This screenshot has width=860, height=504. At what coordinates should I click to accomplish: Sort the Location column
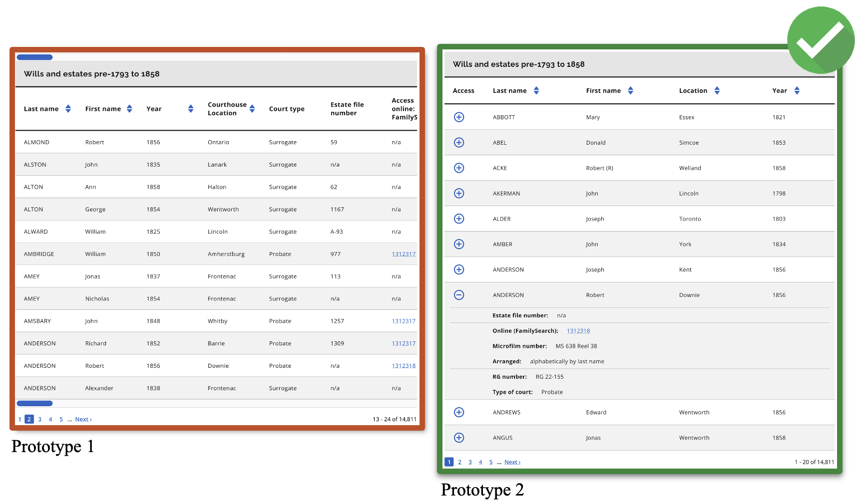coord(717,90)
